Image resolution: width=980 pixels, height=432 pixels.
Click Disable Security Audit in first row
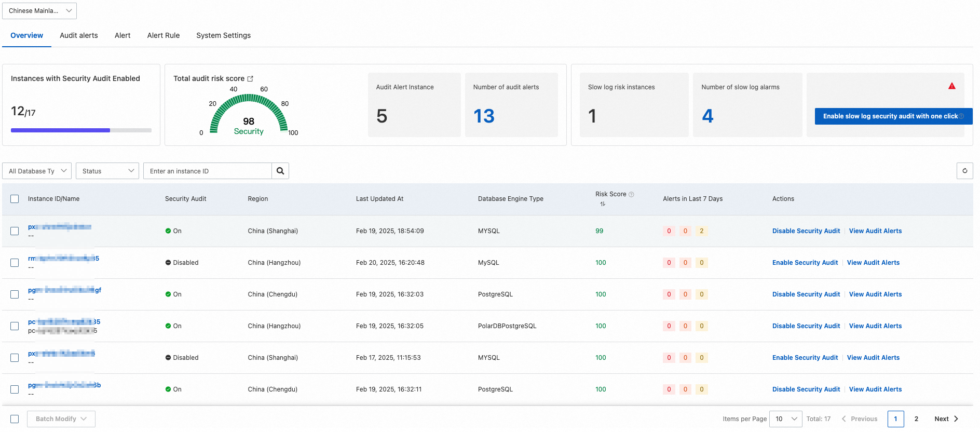[x=806, y=231]
